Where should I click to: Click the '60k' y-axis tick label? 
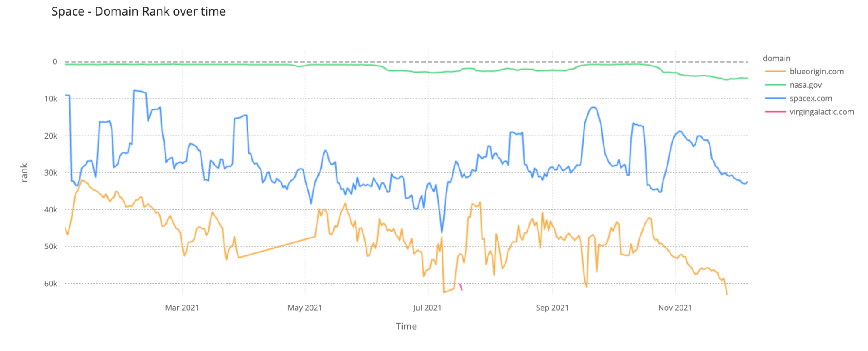51,284
